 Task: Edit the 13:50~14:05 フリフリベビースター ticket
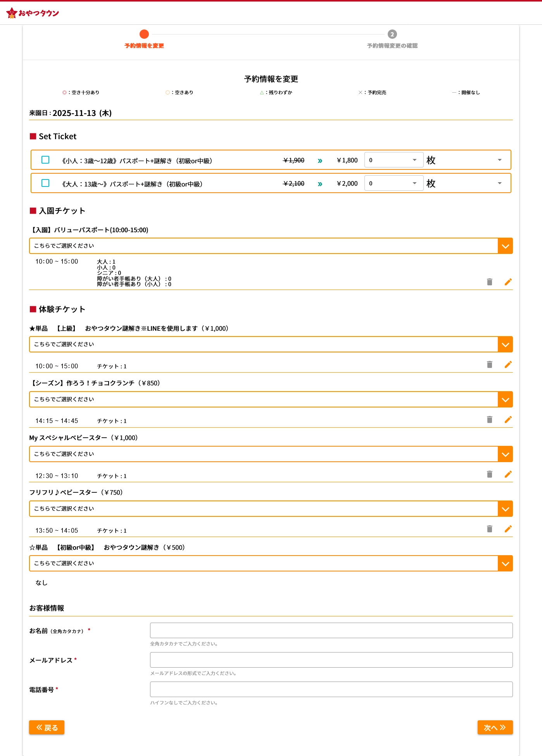tap(508, 529)
